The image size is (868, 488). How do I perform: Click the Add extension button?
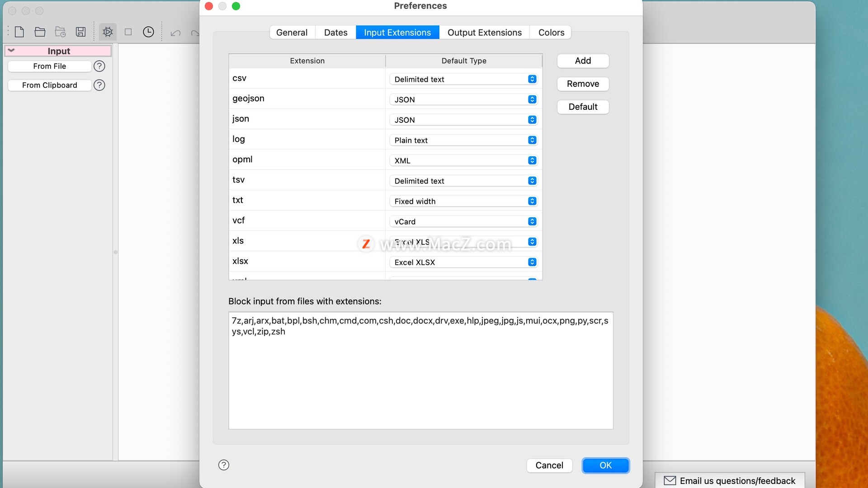click(x=583, y=61)
